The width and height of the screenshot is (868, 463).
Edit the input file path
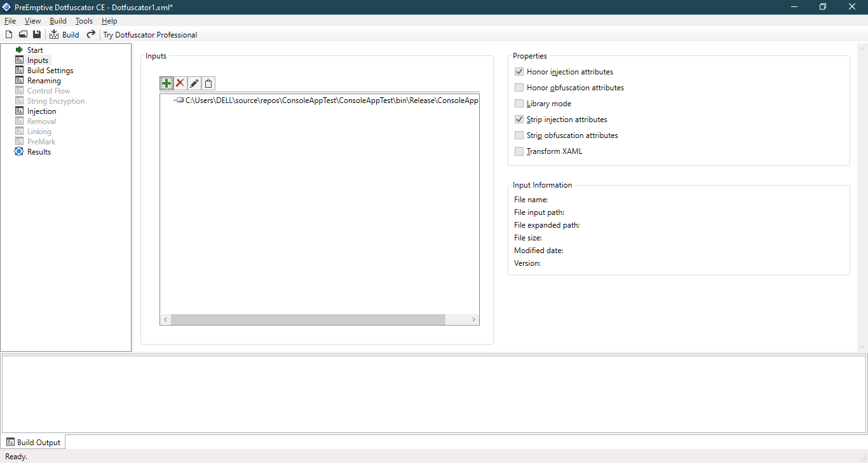click(194, 83)
